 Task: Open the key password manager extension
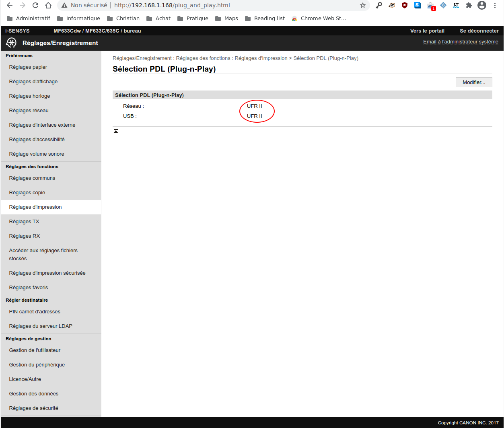tap(379, 6)
